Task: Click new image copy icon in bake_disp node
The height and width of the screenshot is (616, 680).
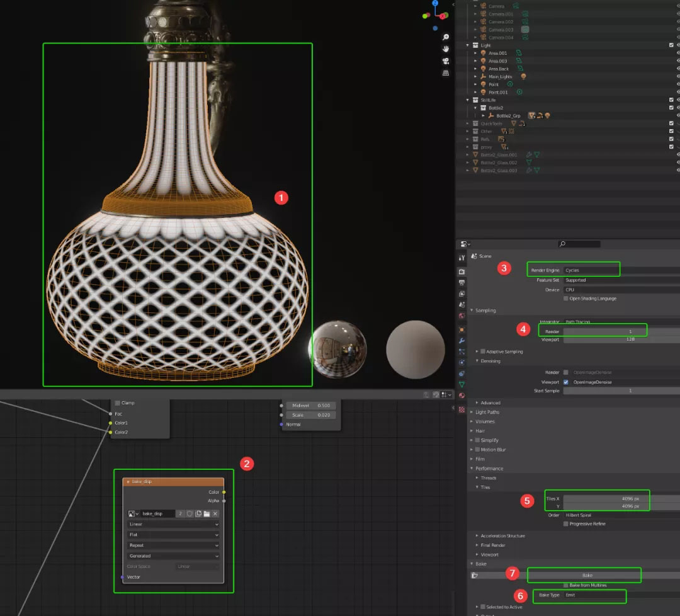Action: [x=198, y=513]
